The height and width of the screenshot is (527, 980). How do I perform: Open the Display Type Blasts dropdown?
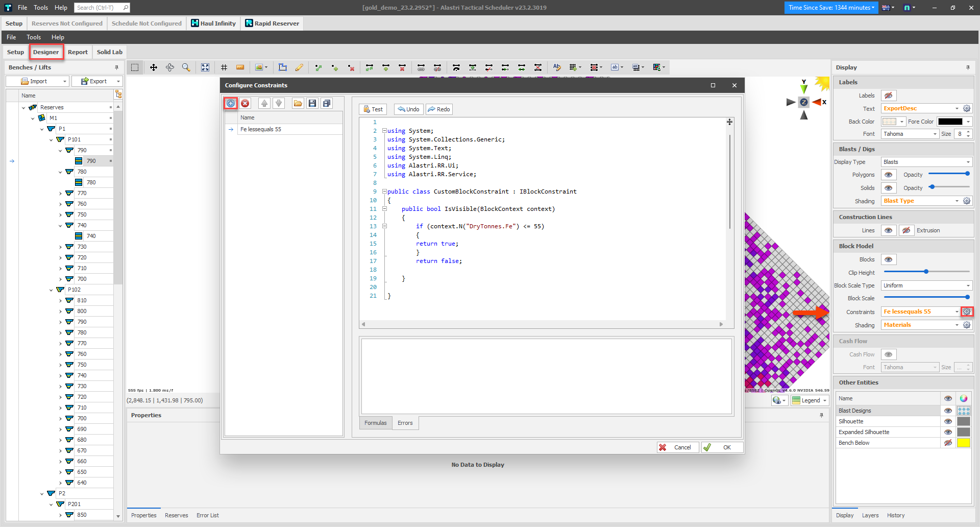point(926,162)
